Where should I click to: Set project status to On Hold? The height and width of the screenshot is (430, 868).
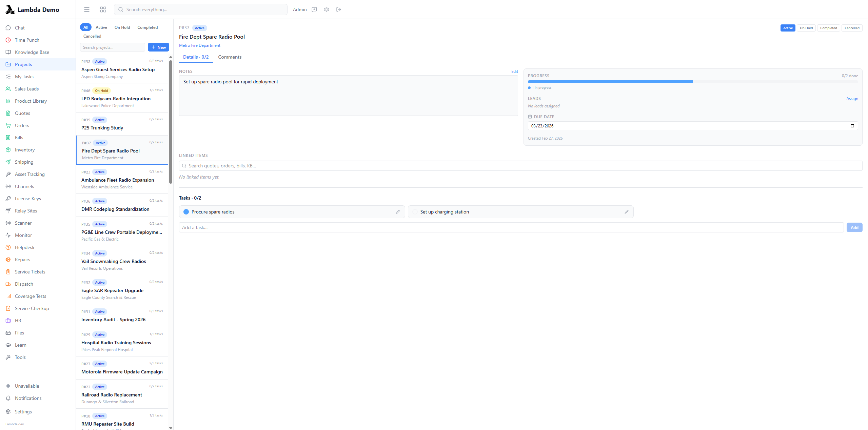806,28
